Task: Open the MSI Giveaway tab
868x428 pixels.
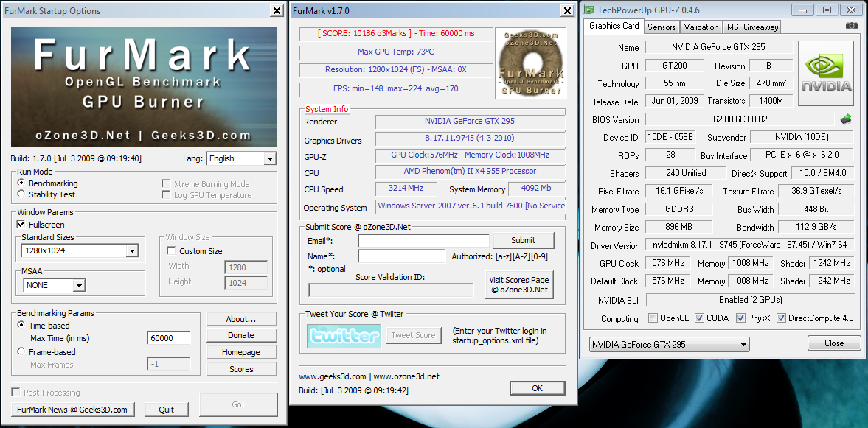Action: 752,27
